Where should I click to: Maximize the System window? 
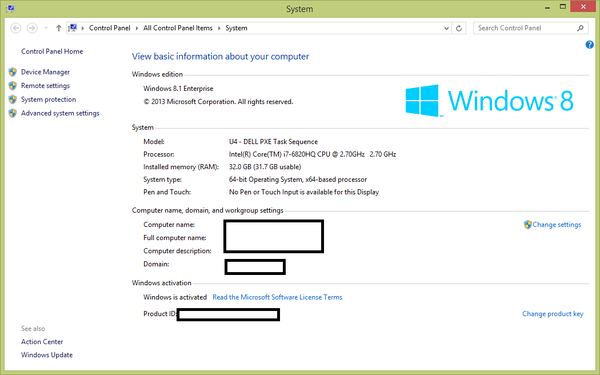(x=562, y=7)
